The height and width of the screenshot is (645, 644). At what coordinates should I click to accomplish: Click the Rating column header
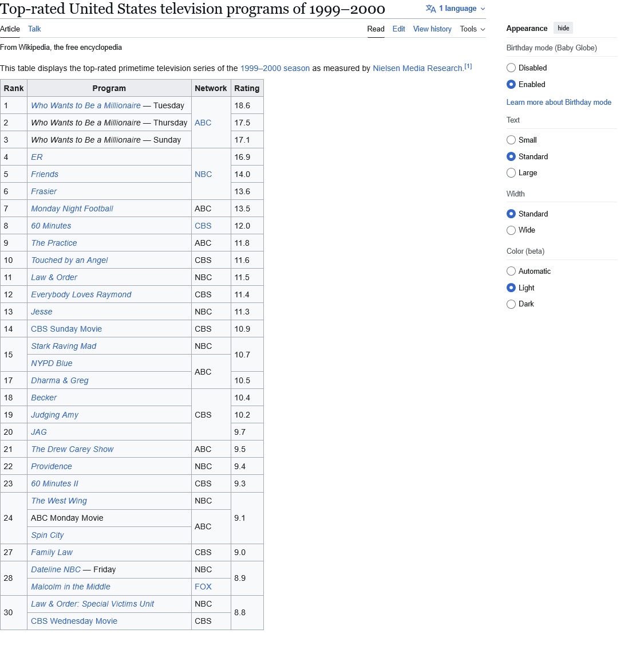click(247, 88)
